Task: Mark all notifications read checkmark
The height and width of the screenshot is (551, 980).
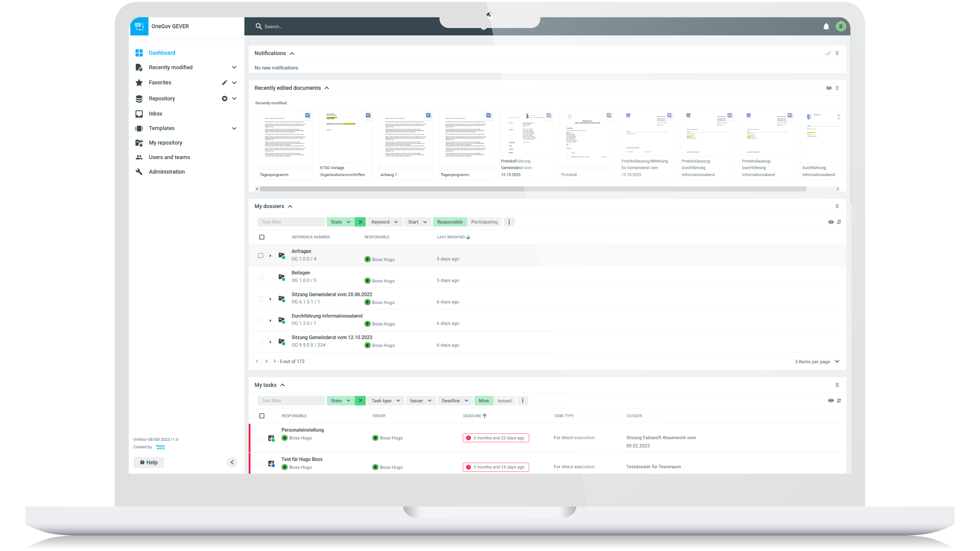Action: pyautogui.click(x=828, y=53)
